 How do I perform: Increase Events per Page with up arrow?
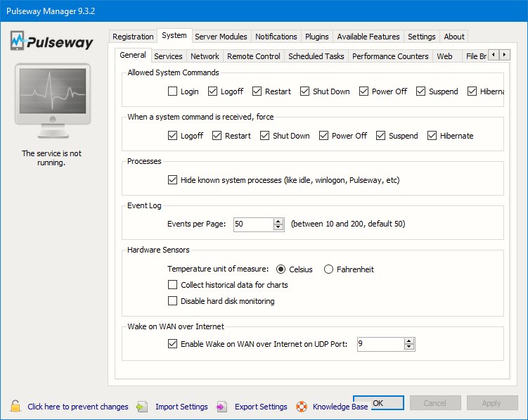coord(278,221)
